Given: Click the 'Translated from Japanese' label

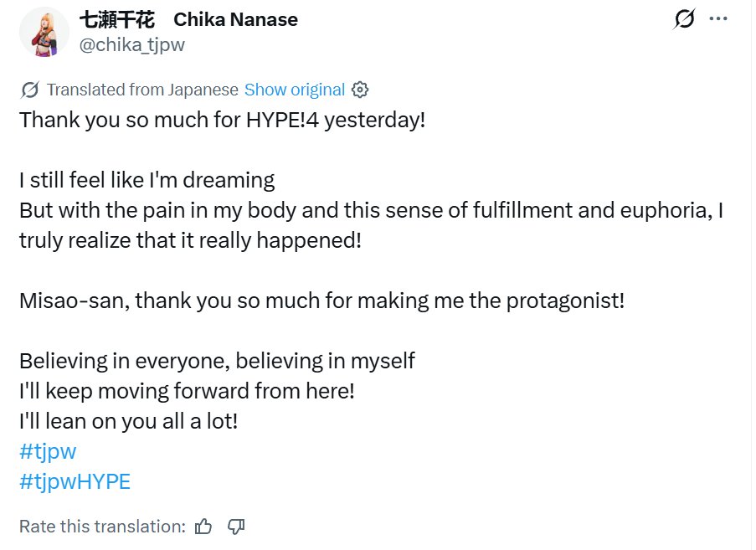Looking at the screenshot, I should click(x=142, y=90).
